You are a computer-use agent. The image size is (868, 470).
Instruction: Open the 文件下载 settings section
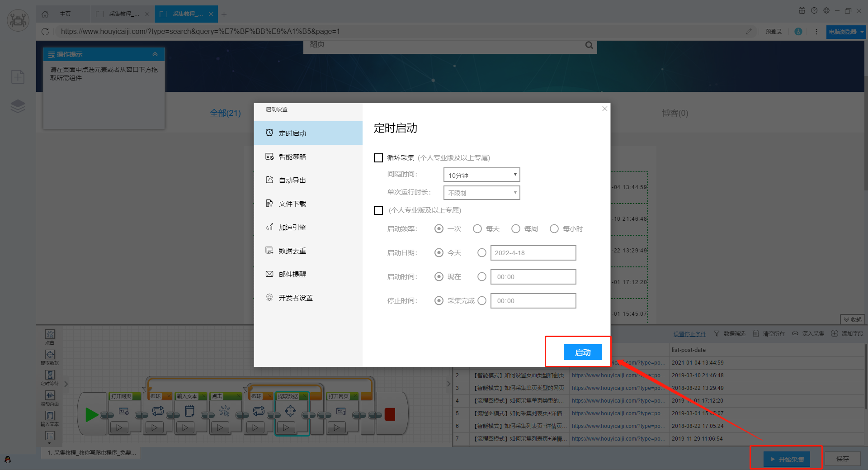(308, 204)
